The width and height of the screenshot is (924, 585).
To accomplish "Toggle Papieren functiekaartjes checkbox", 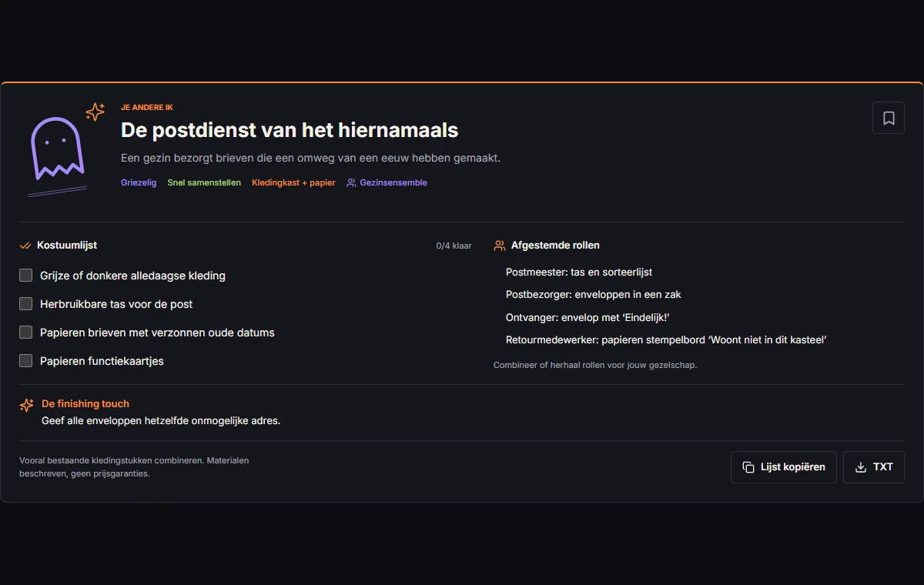I will 26,361.
